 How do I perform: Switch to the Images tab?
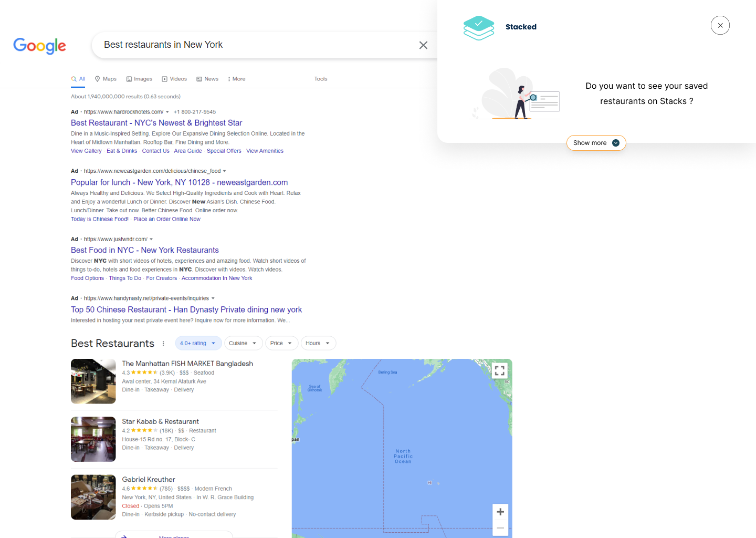click(x=139, y=79)
